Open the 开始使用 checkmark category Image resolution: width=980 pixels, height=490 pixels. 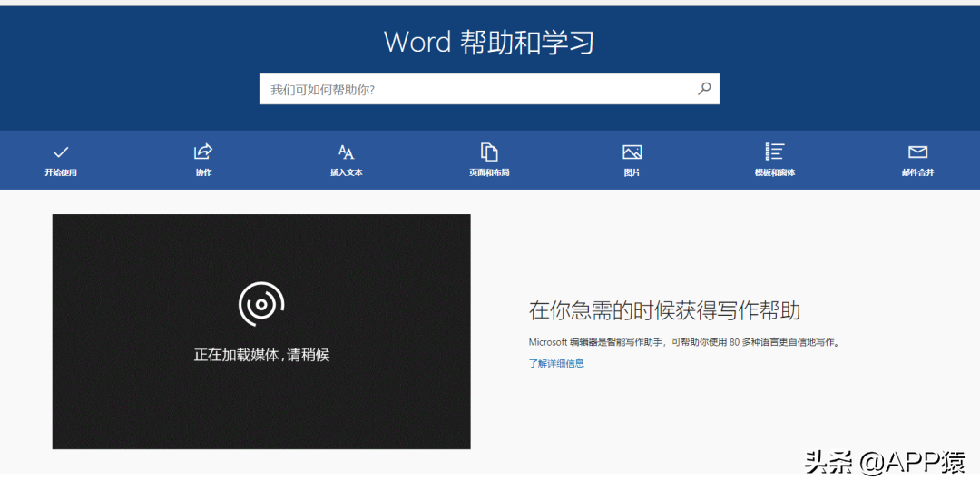[61, 160]
